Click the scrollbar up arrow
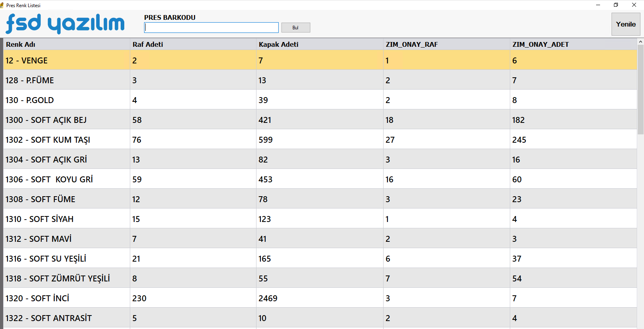644x329 pixels. 640,41
